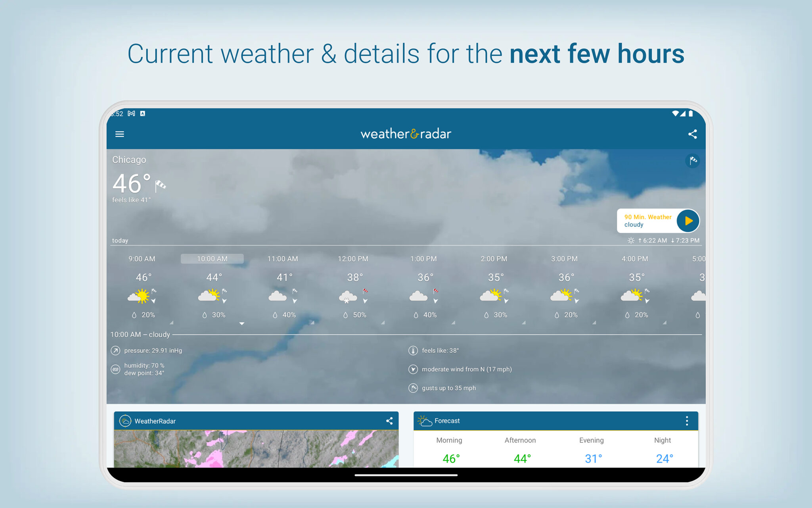Open the Forecast card header
This screenshot has height=508, width=812.
[446, 421]
